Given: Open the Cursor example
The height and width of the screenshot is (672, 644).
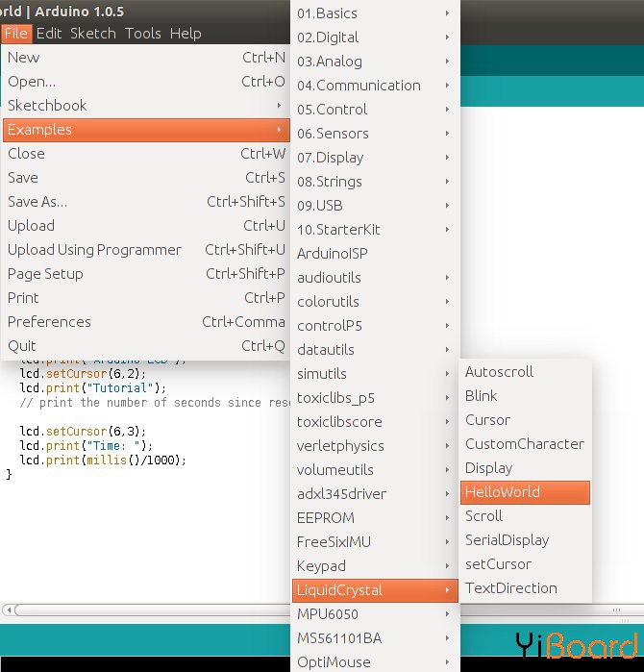Looking at the screenshot, I should (x=526, y=419).
